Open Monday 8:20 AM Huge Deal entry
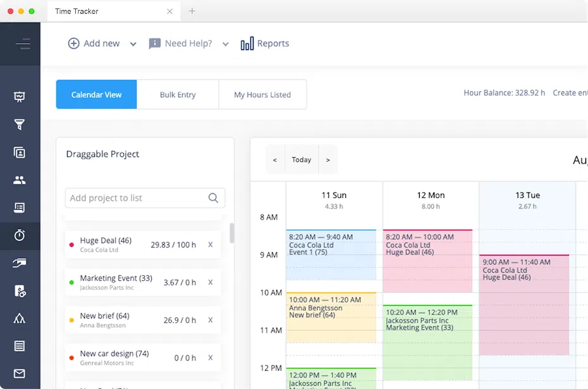588x389 pixels. [427, 261]
